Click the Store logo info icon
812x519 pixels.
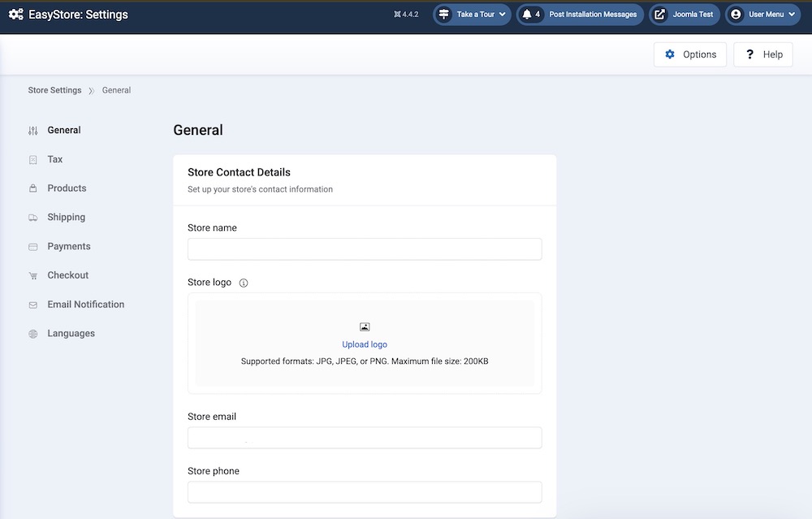pyautogui.click(x=244, y=283)
